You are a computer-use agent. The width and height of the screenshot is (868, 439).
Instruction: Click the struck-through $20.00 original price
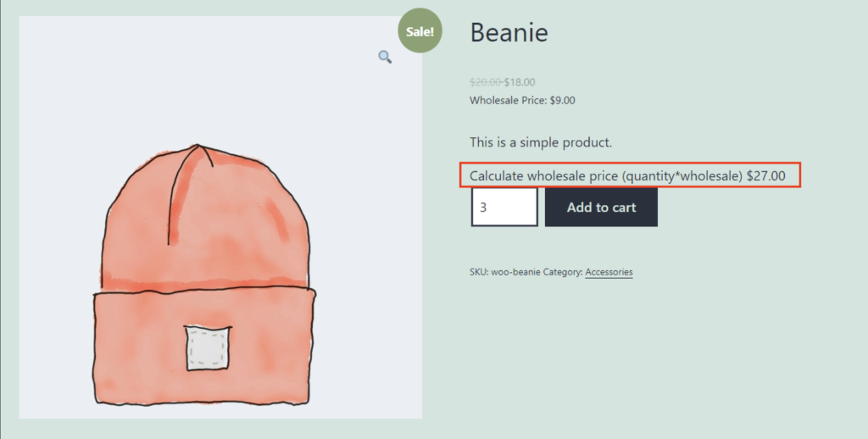[x=486, y=82]
